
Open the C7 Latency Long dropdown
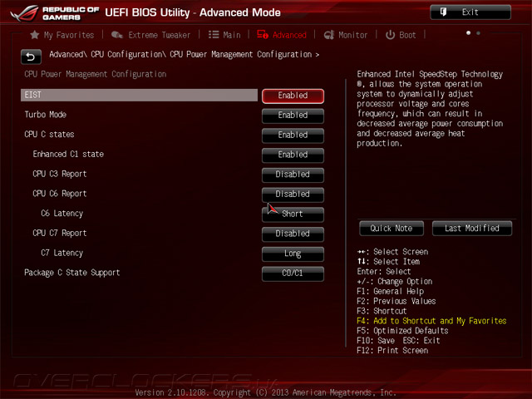point(293,254)
